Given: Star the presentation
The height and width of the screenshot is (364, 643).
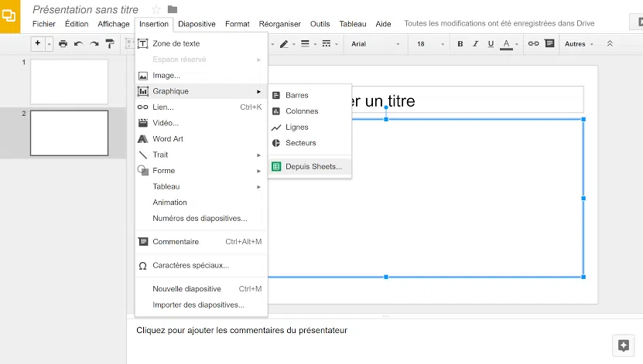Looking at the screenshot, I should (156, 9).
